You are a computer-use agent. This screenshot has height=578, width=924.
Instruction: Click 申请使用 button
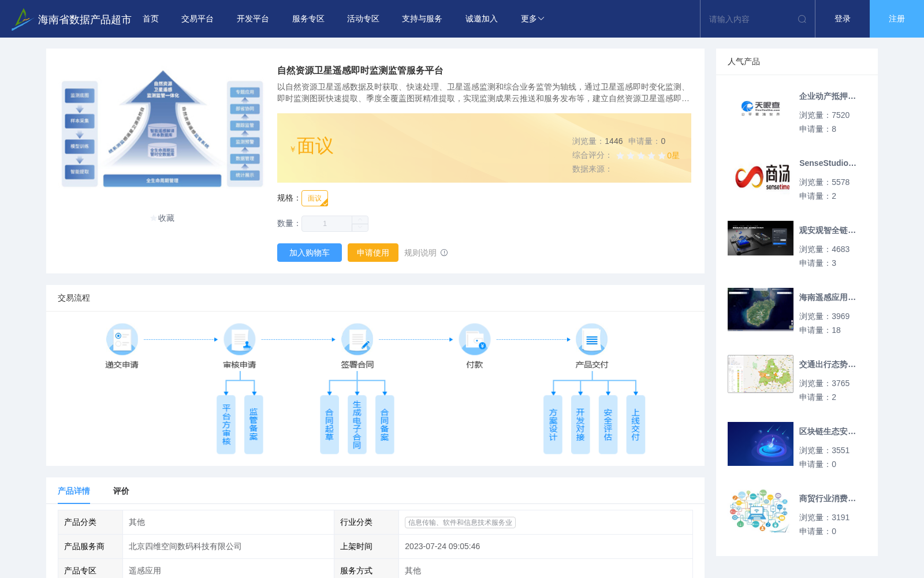373,253
